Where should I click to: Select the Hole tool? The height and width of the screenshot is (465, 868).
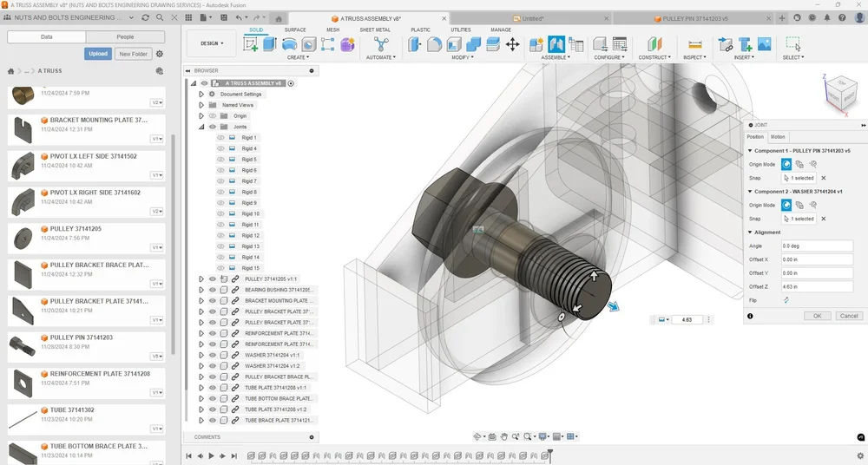pyautogui.click(x=308, y=44)
